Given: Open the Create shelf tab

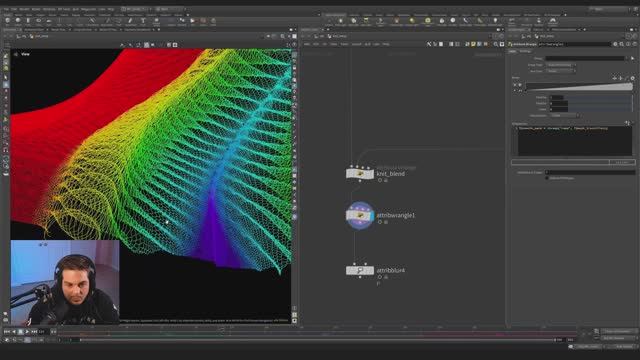Looking at the screenshot, I should (x=7, y=15).
